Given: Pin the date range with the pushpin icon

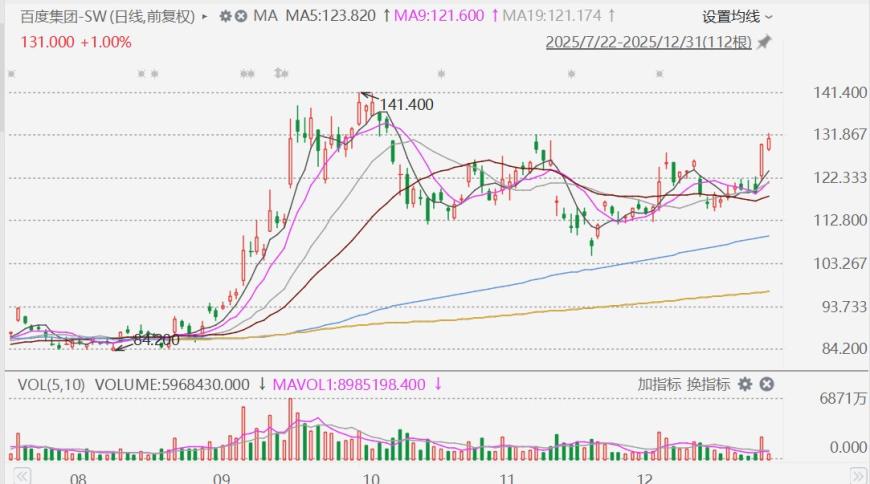Looking at the screenshot, I should coord(765,42).
